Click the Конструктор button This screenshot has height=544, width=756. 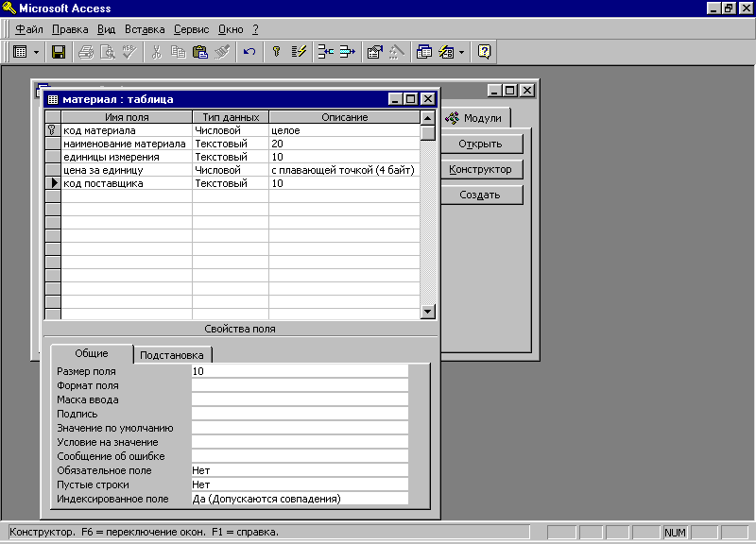pos(481,169)
